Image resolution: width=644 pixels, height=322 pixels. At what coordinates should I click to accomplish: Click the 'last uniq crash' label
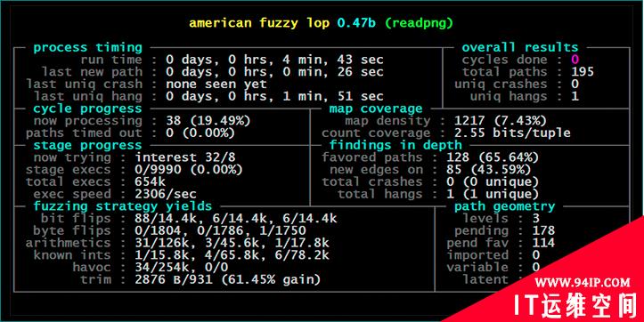pyautogui.click(x=84, y=85)
